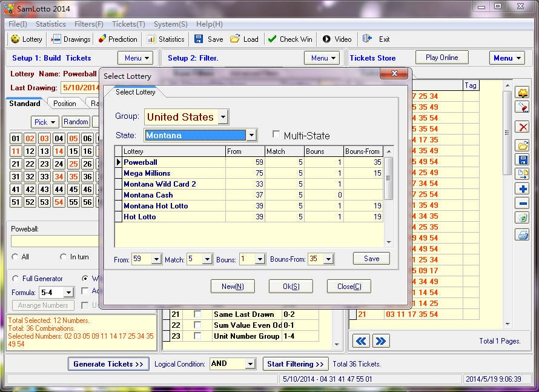Click the recycle bin icon in Tickets Store

click(x=522, y=218)
